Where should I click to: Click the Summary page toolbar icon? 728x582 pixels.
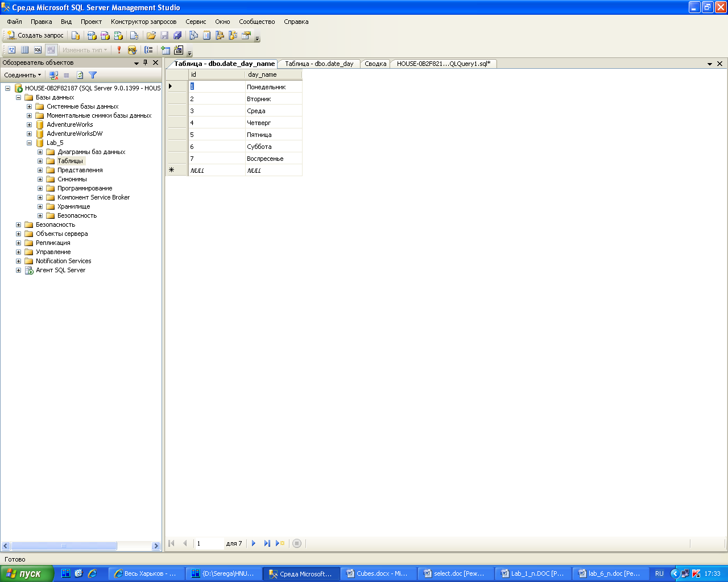coord(206,35)
